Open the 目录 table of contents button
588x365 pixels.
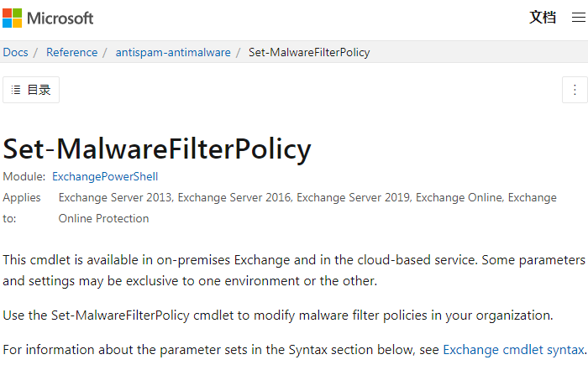click(x=31, y=90)
